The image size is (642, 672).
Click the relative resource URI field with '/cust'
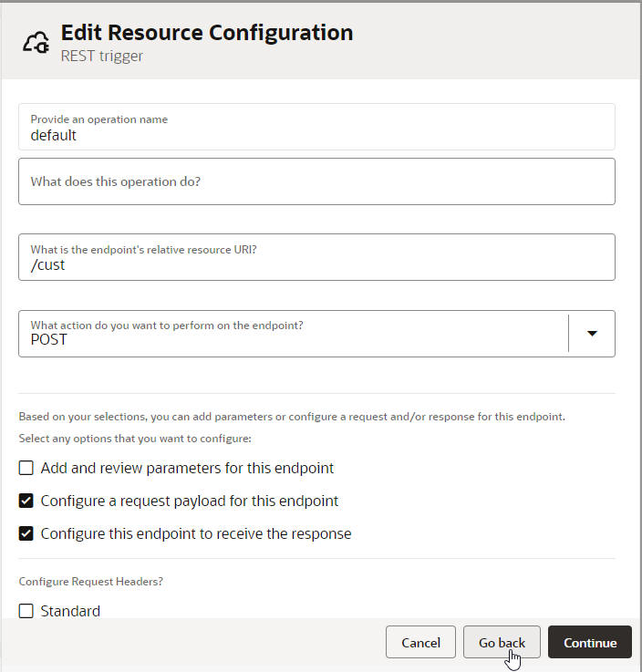pyautogui.click(x=316, y=264)
